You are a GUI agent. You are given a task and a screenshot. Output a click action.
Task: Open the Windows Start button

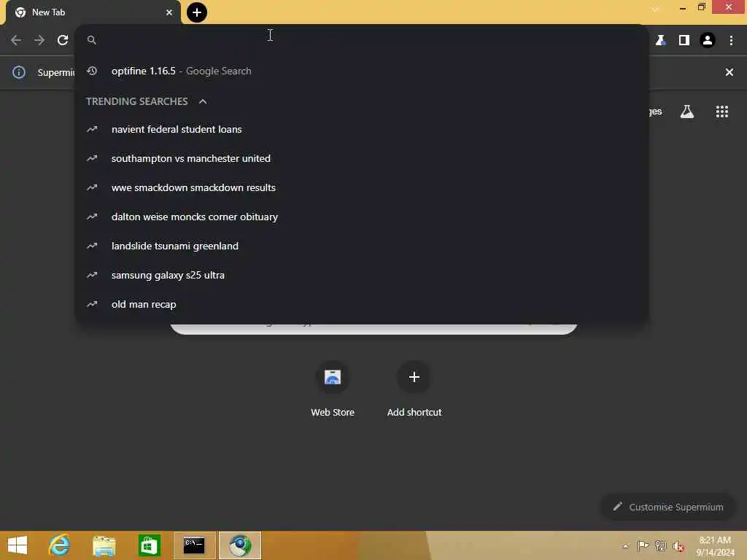point(18,545)
